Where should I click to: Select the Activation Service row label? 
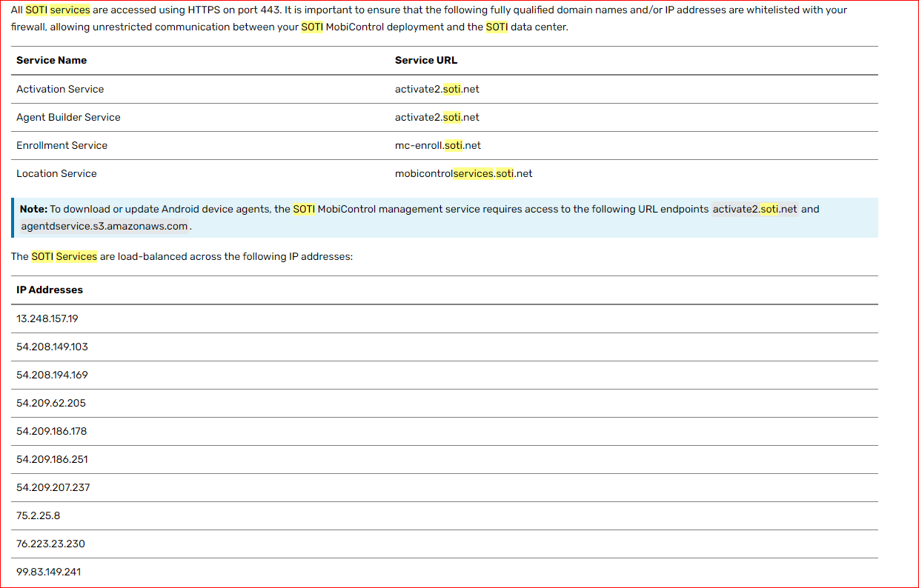(60, 89)
